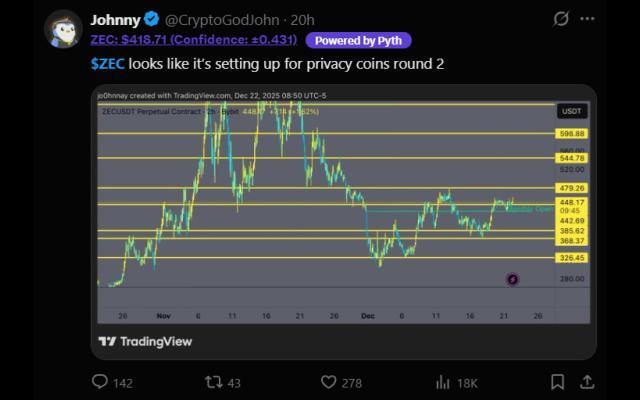Reply to Johnny's ZEC tweet
Screen dimensions: 640x400
[x=100, y=381]
